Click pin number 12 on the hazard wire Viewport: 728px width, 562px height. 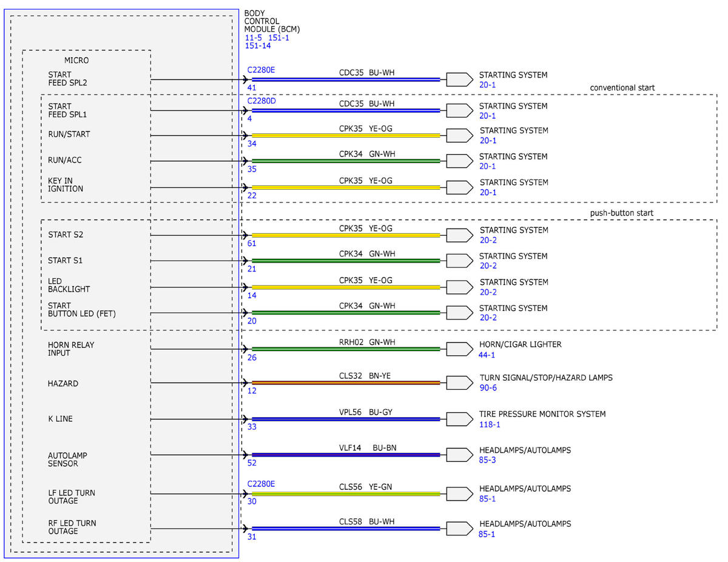pyautogui.click(x=252, y=391)
